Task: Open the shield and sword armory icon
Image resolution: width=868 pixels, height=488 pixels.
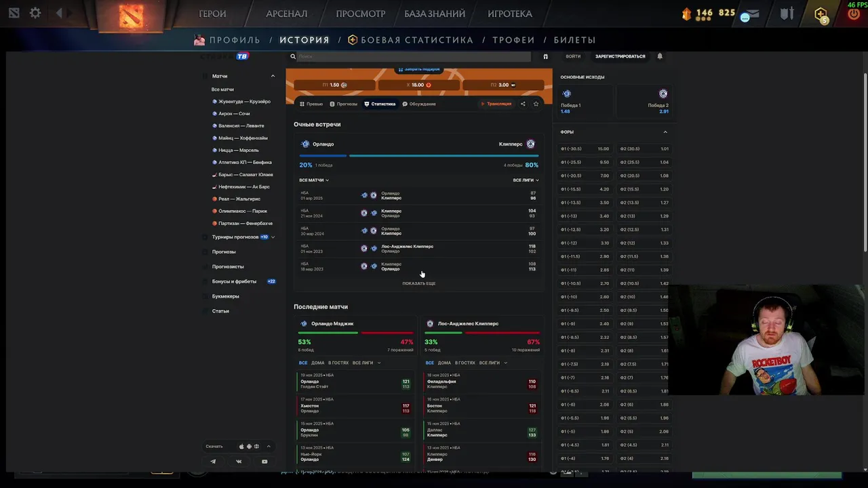Action: (x=787, y=14)
